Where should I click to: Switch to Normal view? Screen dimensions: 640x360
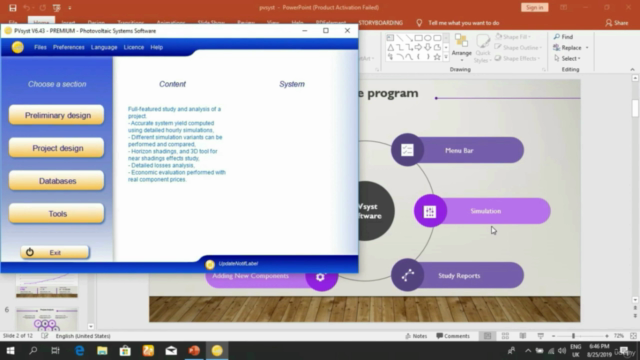(487, 336)
